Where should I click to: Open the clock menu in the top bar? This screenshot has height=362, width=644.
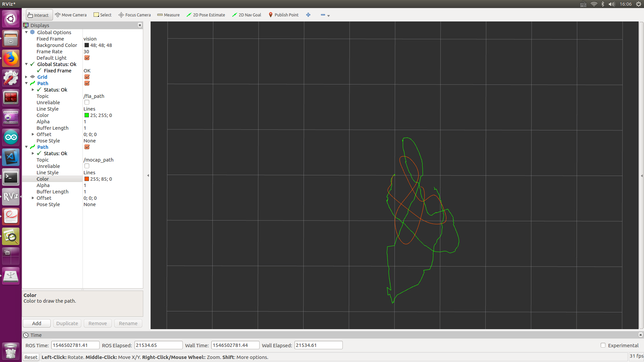pos(626,4)
